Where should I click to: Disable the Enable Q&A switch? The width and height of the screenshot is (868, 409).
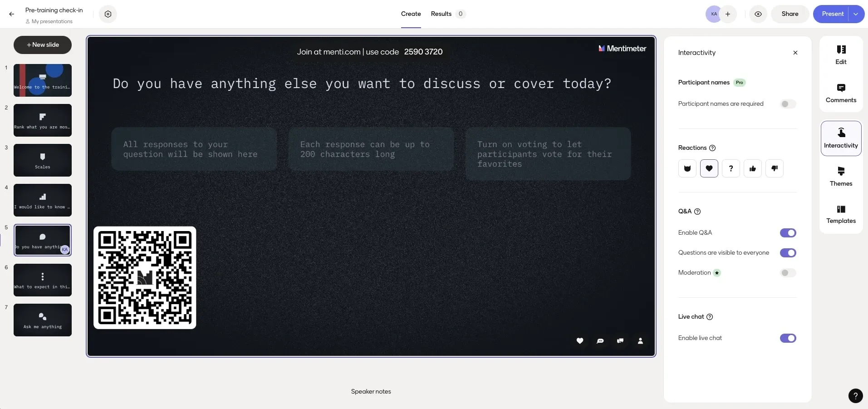788,233
